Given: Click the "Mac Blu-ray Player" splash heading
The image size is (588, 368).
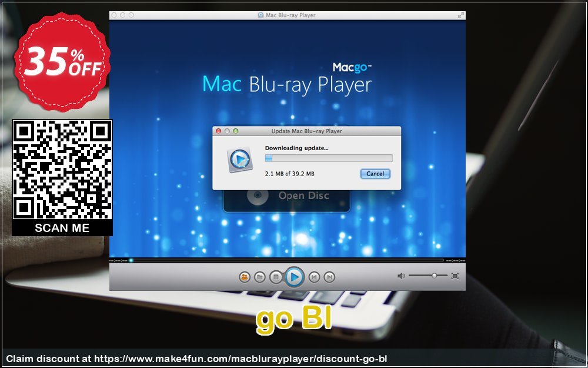Looking at the screenshot, I should pyautogui.click(x=287, y=84).
